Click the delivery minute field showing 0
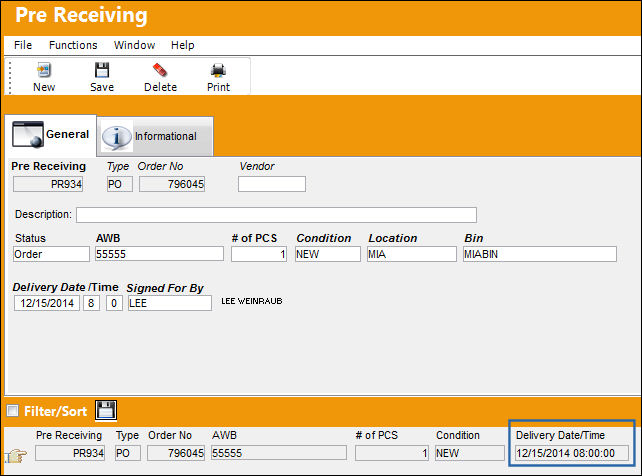Image resolution: width=642 pixels, height=476 pixels. pyautogui.click(x=114, y=303)
